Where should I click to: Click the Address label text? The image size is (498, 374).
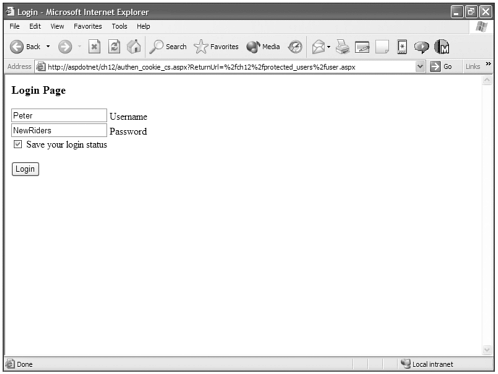coord(19,67)
